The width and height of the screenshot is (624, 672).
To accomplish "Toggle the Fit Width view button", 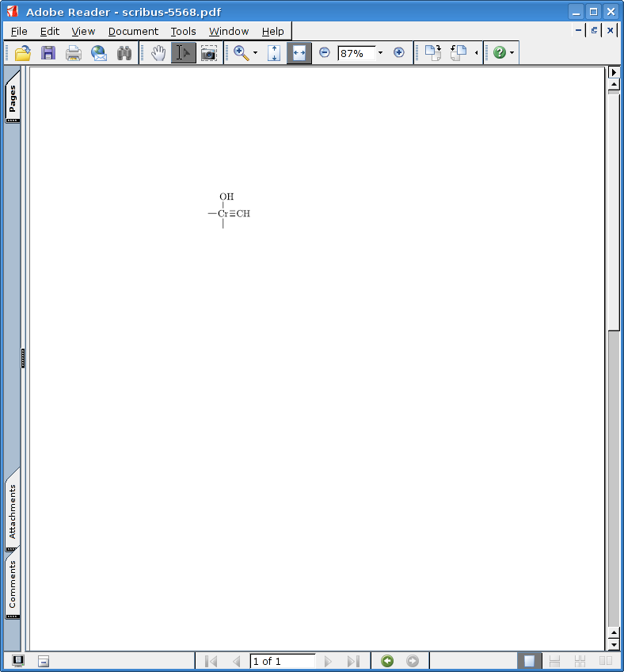I will [299, 53].
